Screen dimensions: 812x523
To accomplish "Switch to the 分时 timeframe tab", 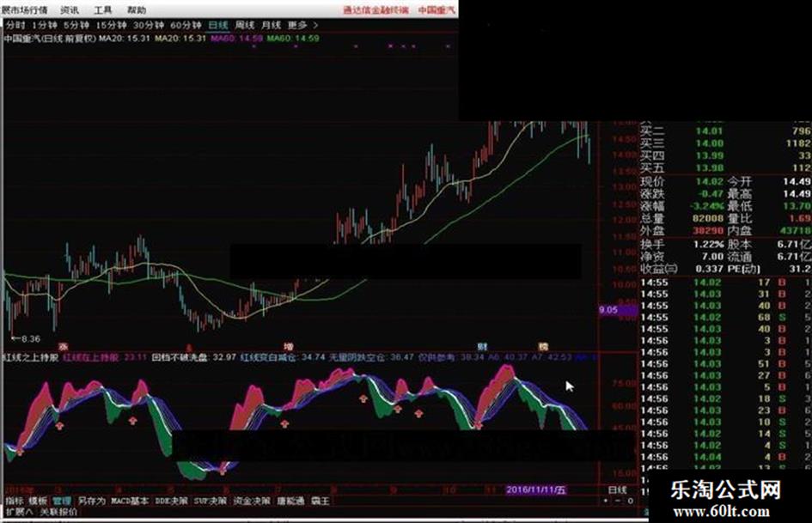I will tap(15, 25).
